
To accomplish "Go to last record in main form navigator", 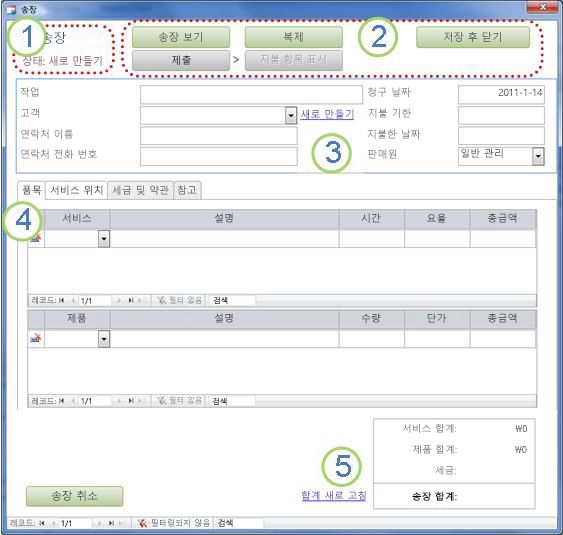I will pos(111,523).
